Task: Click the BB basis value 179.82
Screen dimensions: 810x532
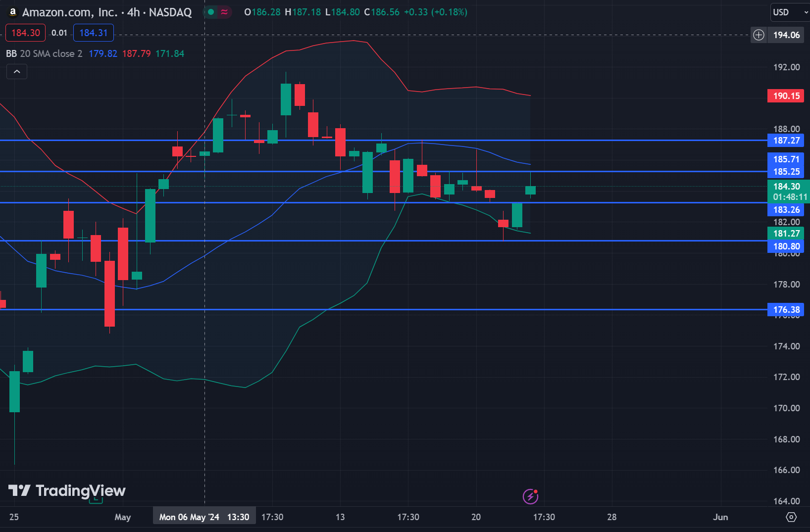Action: (x=103, y=53)
